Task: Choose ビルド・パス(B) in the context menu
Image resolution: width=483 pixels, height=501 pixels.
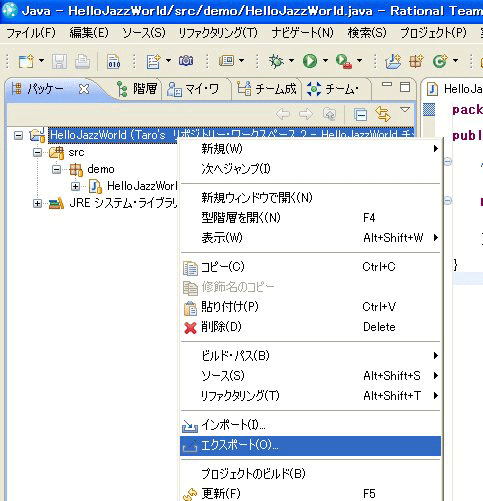Action: [310, 356]
